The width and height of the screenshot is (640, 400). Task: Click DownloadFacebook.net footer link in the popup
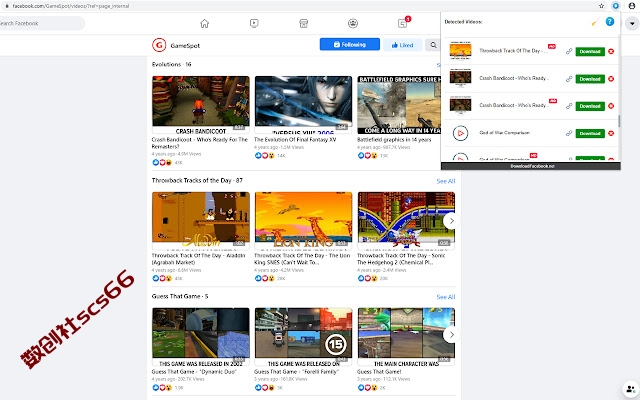point(532,166)
